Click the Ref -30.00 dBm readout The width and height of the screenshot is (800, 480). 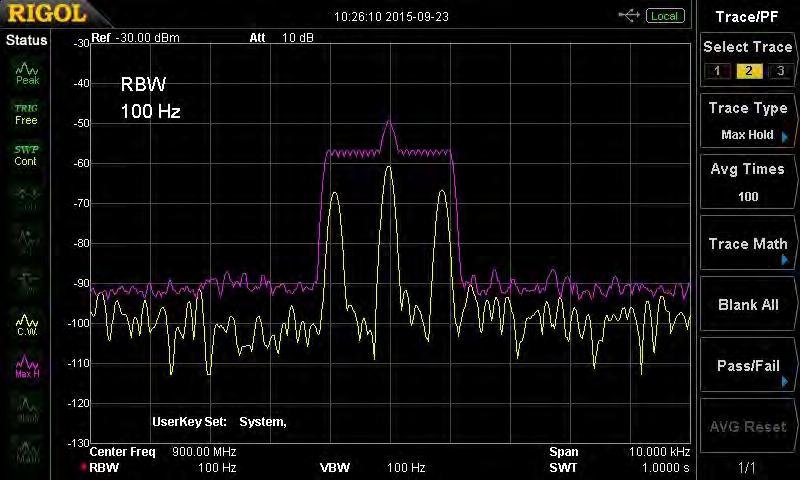[135, 38]
